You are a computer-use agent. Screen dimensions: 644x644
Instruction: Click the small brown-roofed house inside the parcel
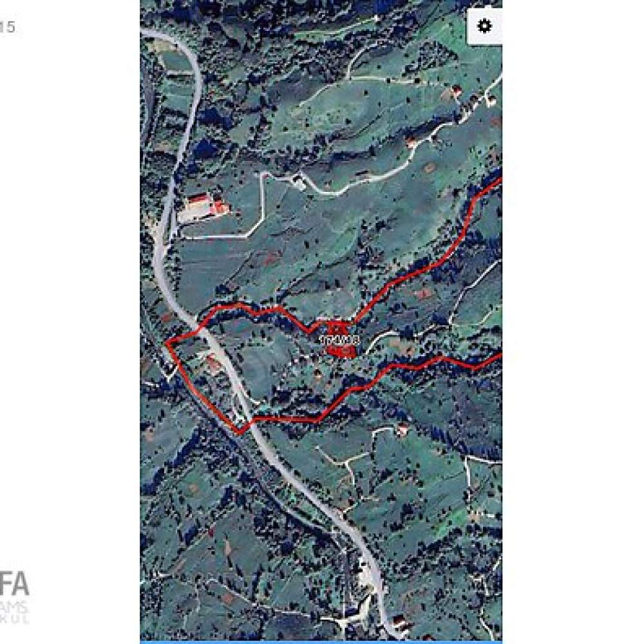317,374
